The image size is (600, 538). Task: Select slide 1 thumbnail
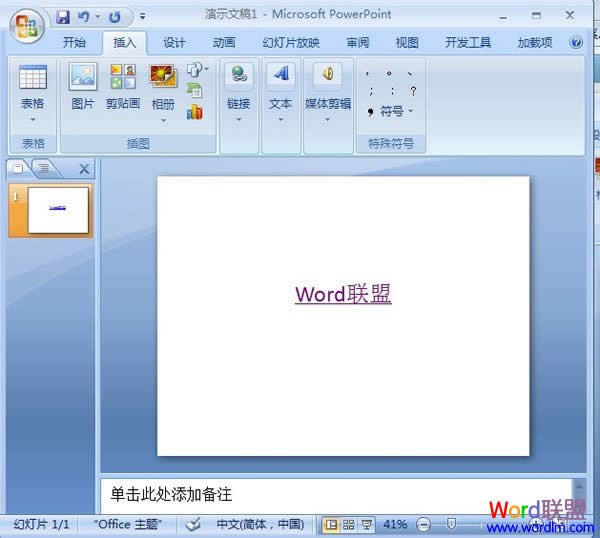tap(51, 210)
